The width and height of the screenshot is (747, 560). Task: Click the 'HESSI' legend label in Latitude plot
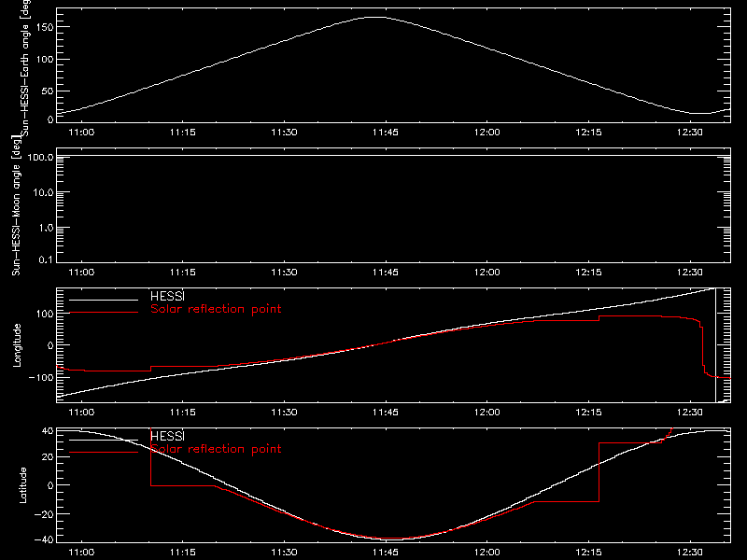pyautogui.click(x=167, y=436)
